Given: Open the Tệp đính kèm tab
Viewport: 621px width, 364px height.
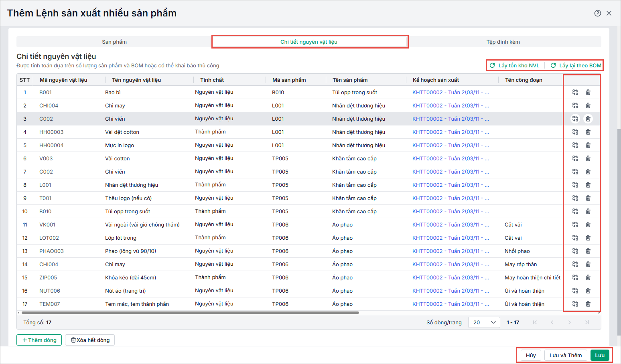Looking at the screenshot, I should point(503,42).
